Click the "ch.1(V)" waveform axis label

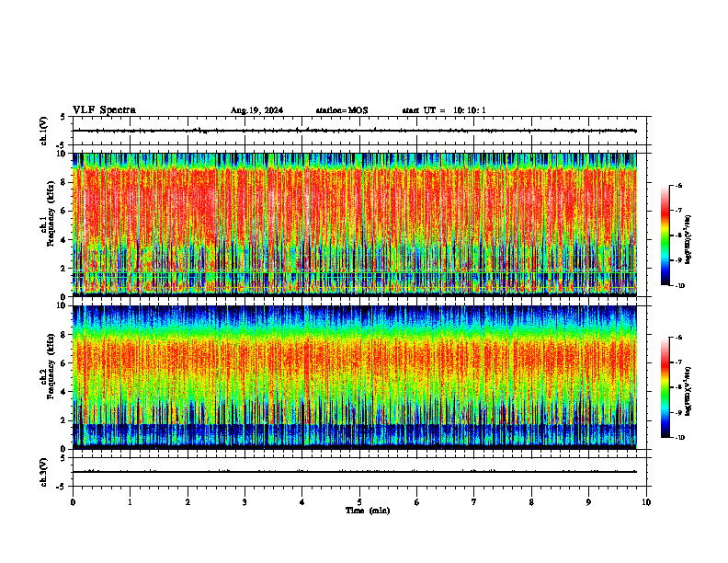[x=43, y=131]
